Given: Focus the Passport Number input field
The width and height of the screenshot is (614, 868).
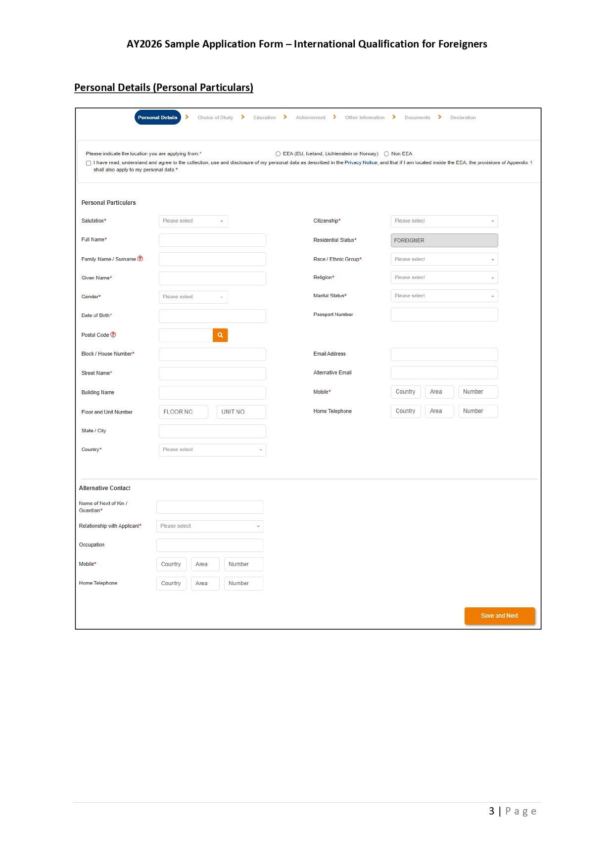Looking at the screenshot, I should coord(444,315).
